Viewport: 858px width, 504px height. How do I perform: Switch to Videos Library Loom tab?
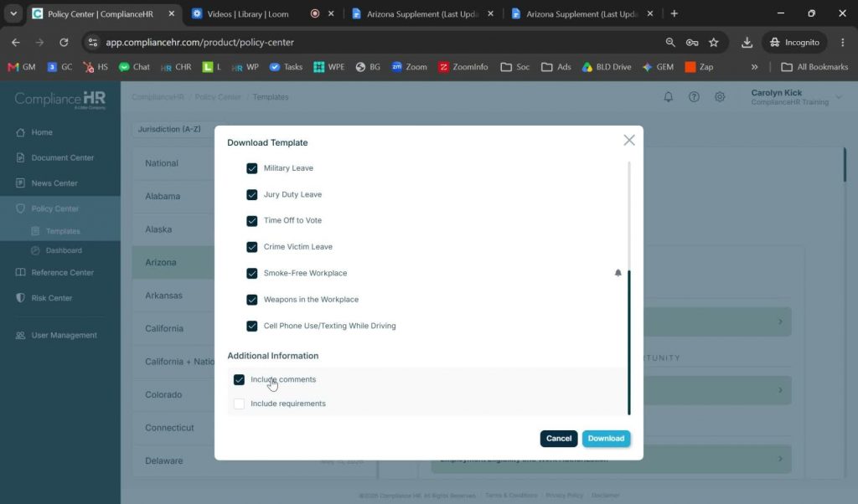(248, 13)
